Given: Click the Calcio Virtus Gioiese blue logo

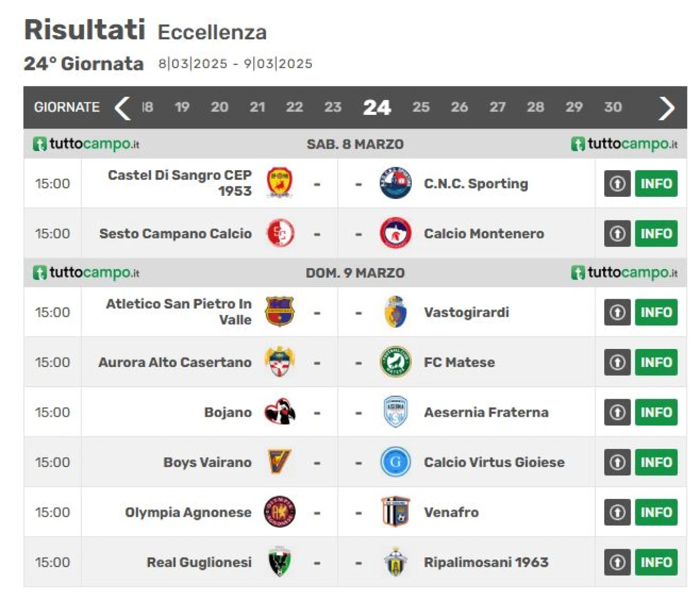Looking at the screenshot, I should (395, 462).
